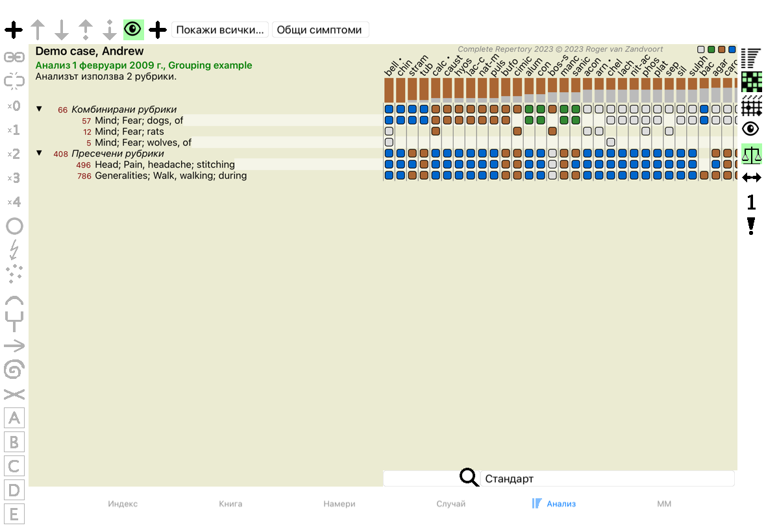Image resolution: width=766 pixels, height=532 pixels.
Task: Select the balance scales icon
Action: [x=751, y=154]
